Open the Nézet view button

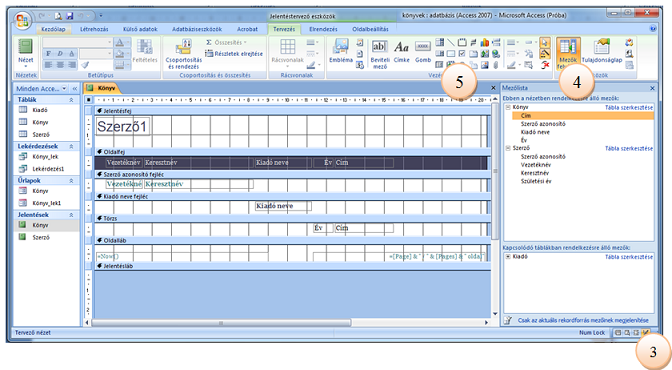coord(26,54)
